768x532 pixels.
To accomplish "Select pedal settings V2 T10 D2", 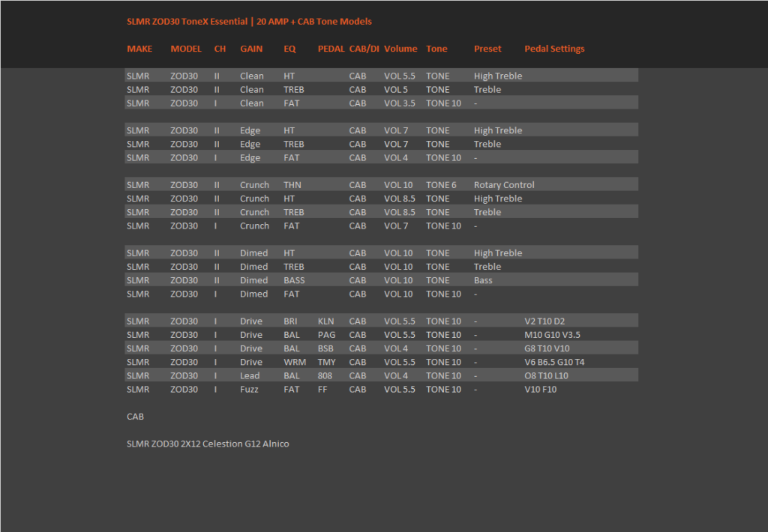I will coord(544,321).
